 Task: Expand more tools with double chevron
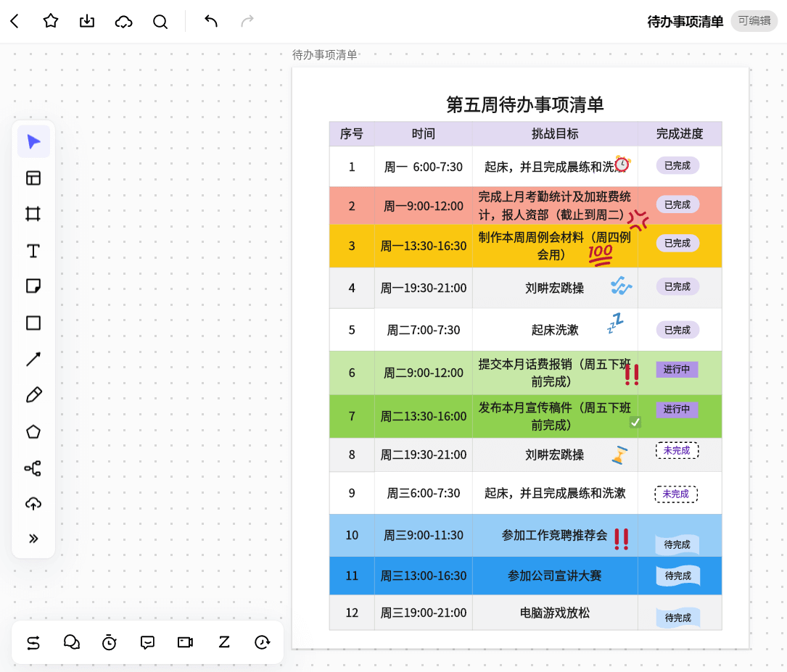(33, 539)
